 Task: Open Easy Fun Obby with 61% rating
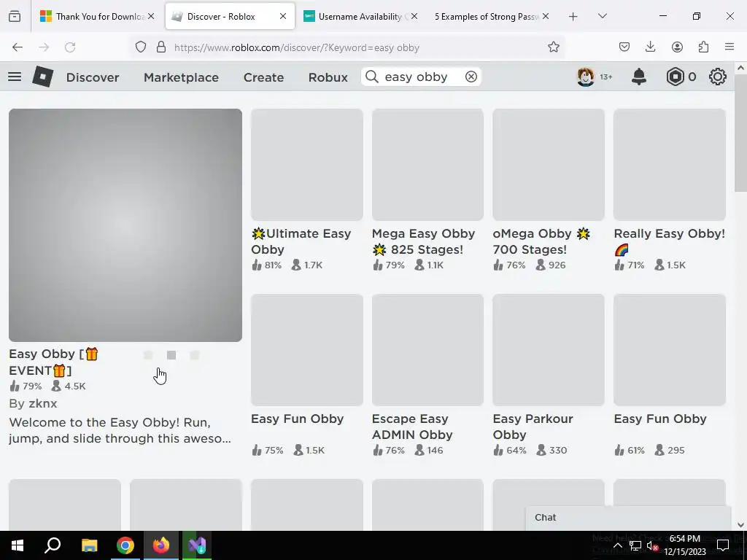click(659, 419)
